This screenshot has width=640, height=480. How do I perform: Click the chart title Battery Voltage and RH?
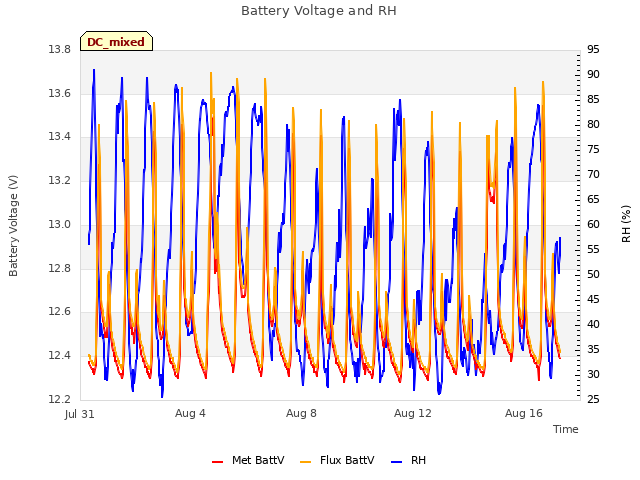tap(319, 11)
